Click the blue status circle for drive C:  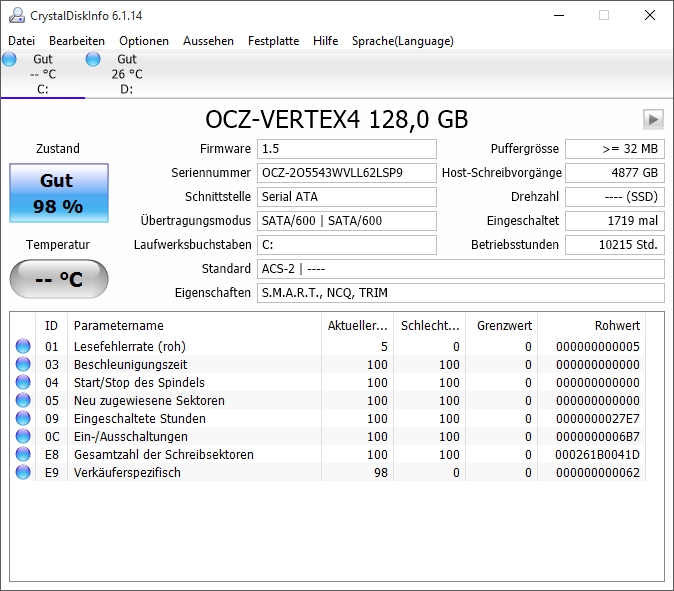(9, 59)
